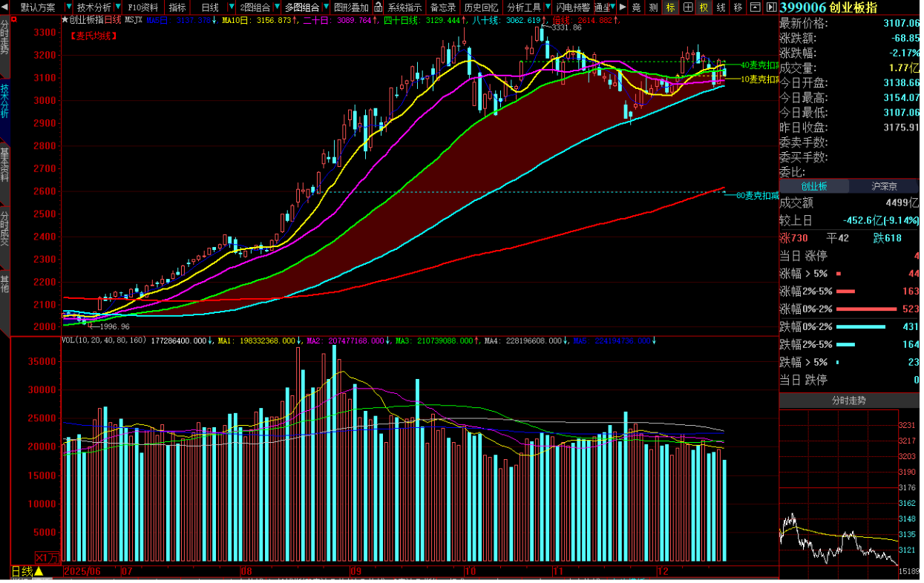
Task: Toggle the 权 adjustment button
Action: (x=704, y=7)
